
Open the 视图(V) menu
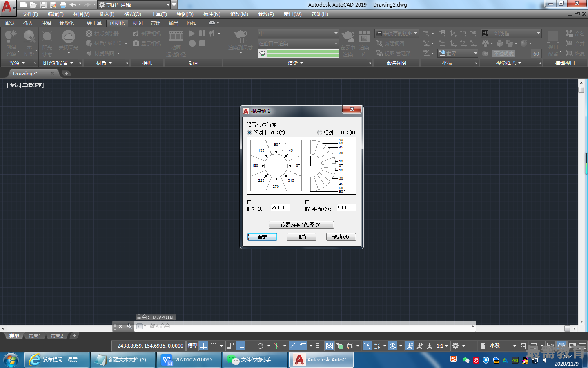[81, 14]
